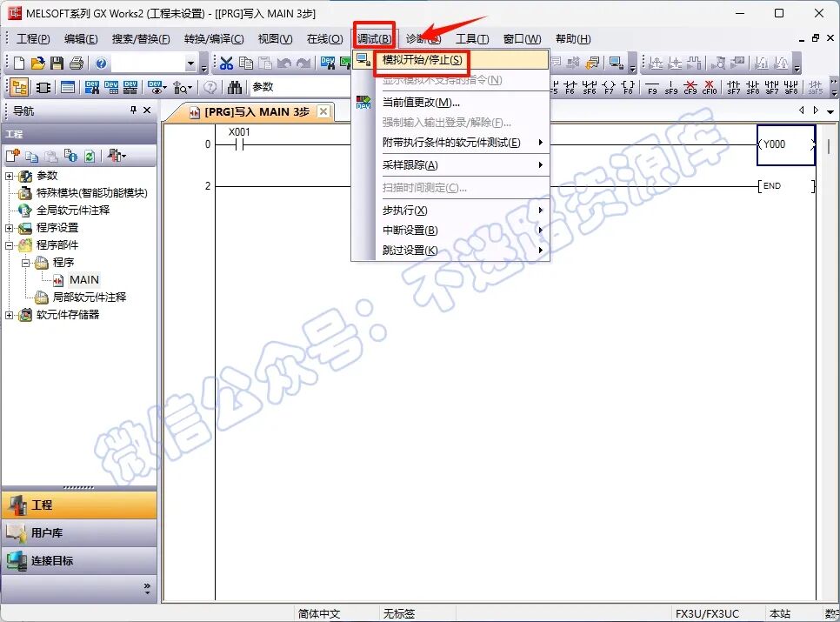Expand the 程序设置 tree node
Screen dimensions: 840x622
pyautogui.click(x=9, y=228)
